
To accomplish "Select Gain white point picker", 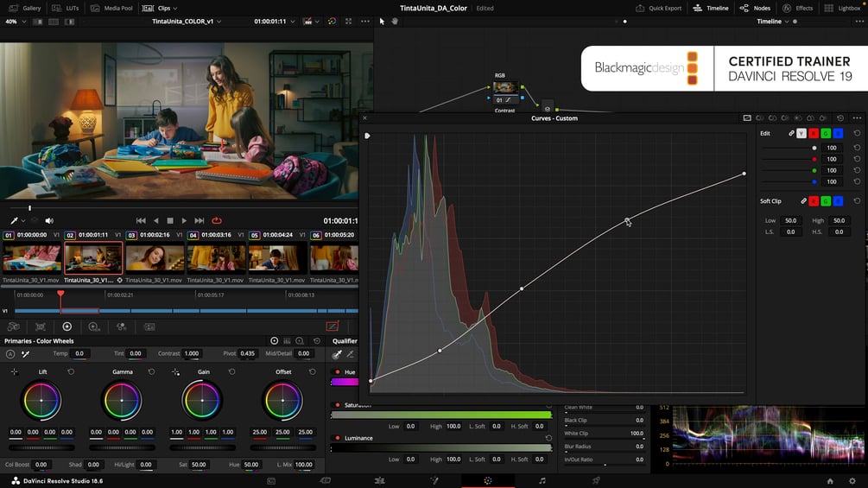I will (175, 371).
